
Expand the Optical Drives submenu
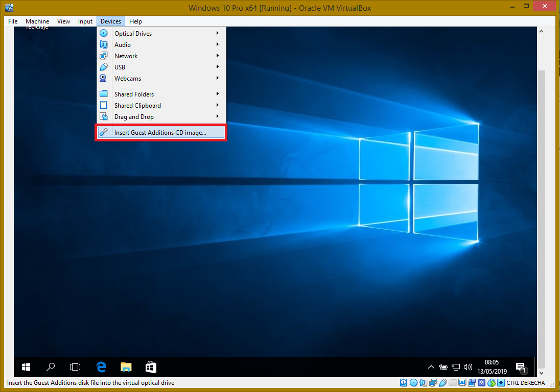161,33
